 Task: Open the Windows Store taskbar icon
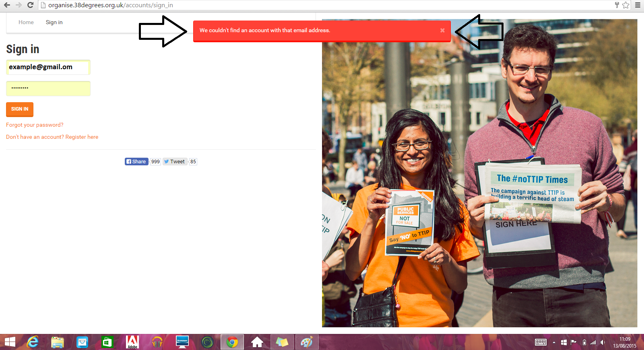[x=107, y=342]
